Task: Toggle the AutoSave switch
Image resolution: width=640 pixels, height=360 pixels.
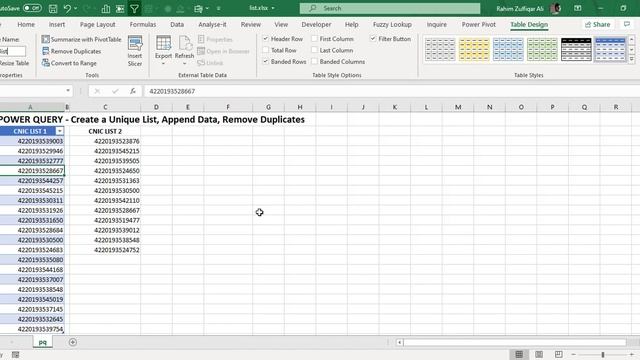Action: click(x=32, y=8)
